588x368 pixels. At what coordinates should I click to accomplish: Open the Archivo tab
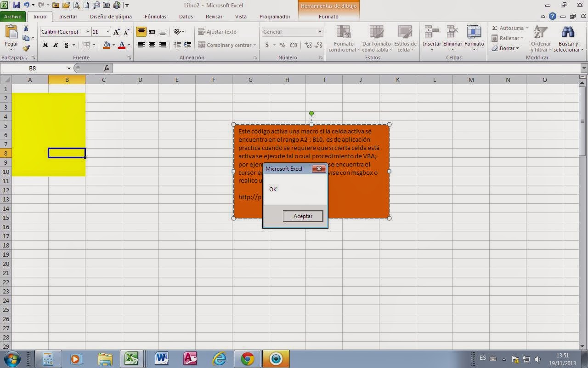click(x=13, y=17)
